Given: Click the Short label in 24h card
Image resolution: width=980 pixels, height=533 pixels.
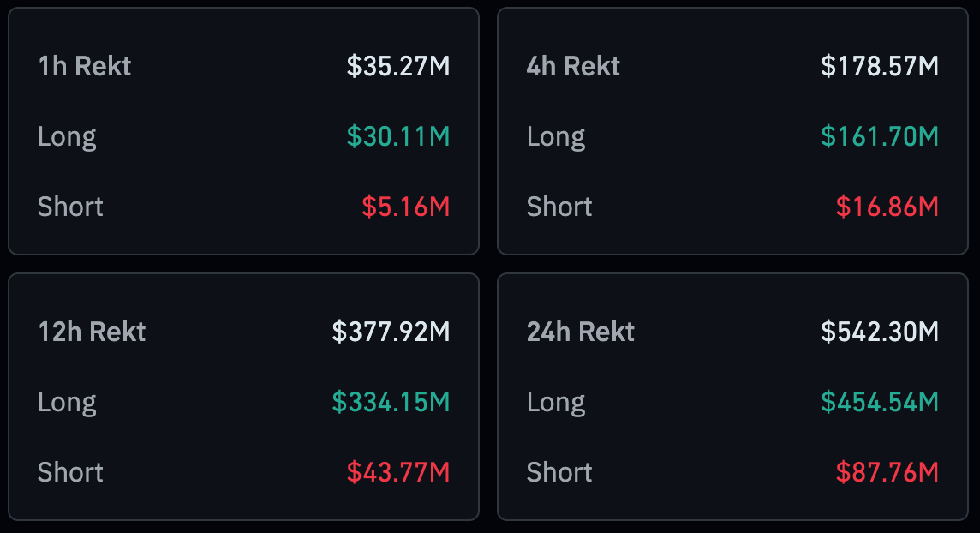Looking at the screenshot, I should (x=559, y=472).
